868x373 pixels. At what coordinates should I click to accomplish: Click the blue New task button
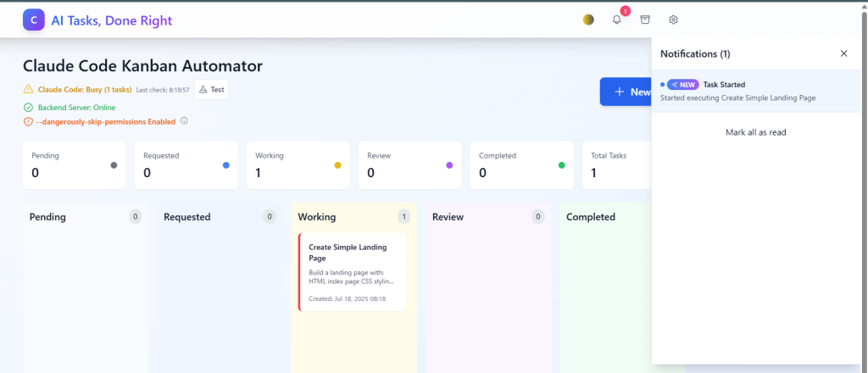tap(626, 92)
